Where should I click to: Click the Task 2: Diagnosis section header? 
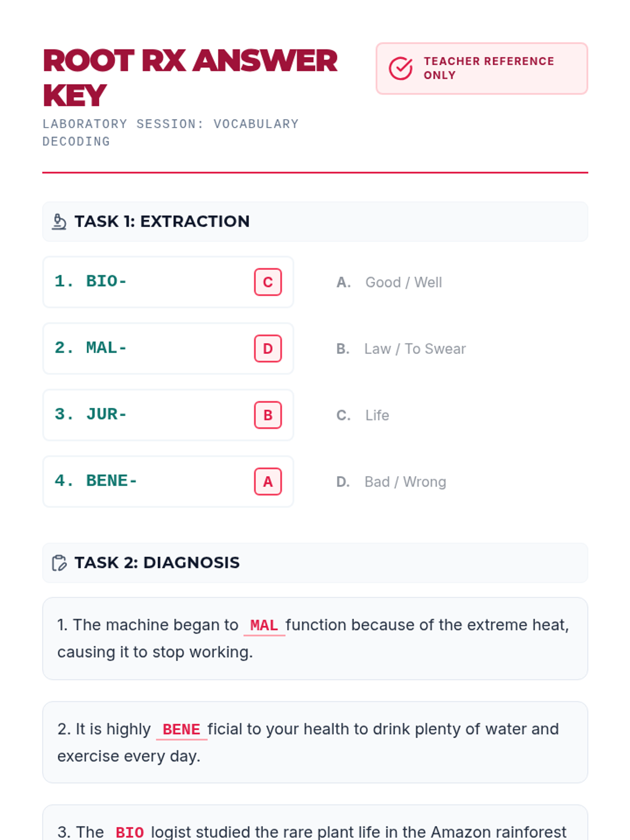click(315, 563)
